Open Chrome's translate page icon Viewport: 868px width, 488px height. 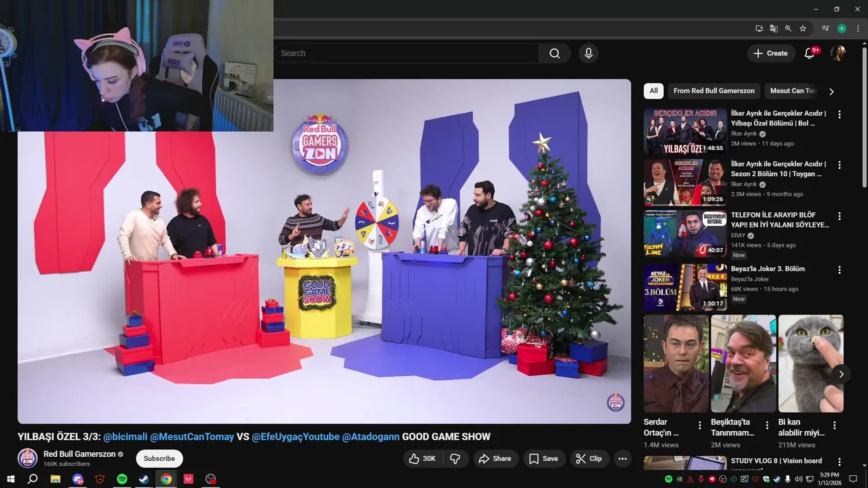774,28
